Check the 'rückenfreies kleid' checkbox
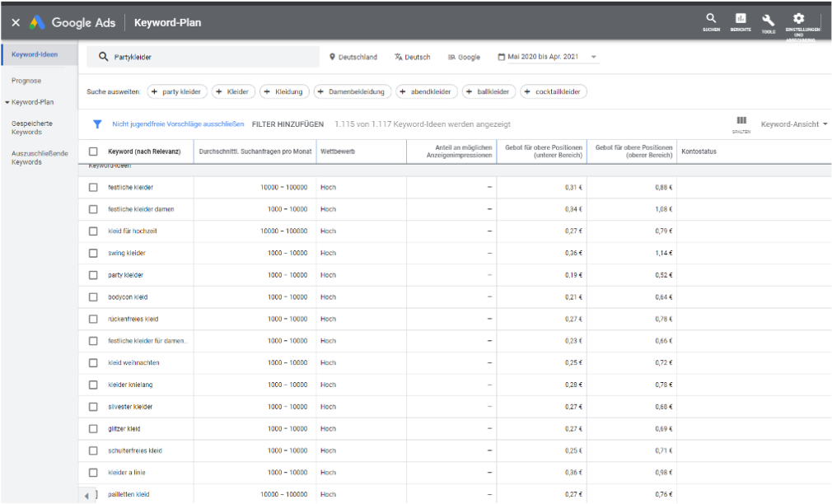The image size is (832, 504). click(x=93, y=319)
